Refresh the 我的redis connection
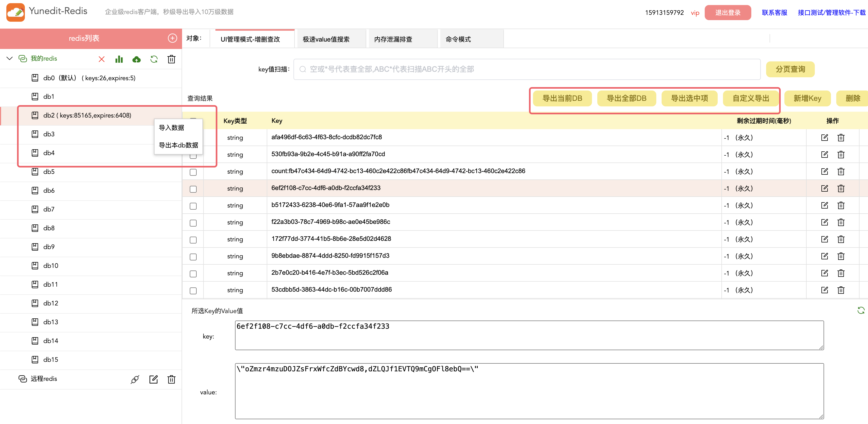 click(154, 59)
